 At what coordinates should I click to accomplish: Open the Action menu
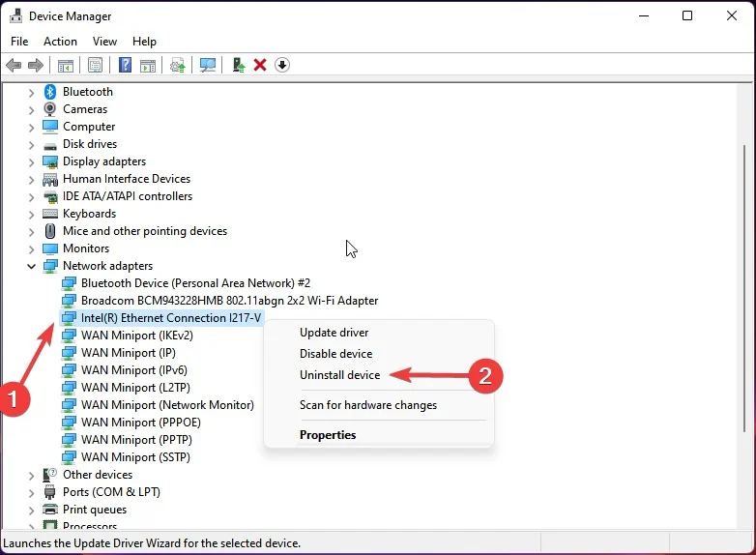[x=60, y=42]
